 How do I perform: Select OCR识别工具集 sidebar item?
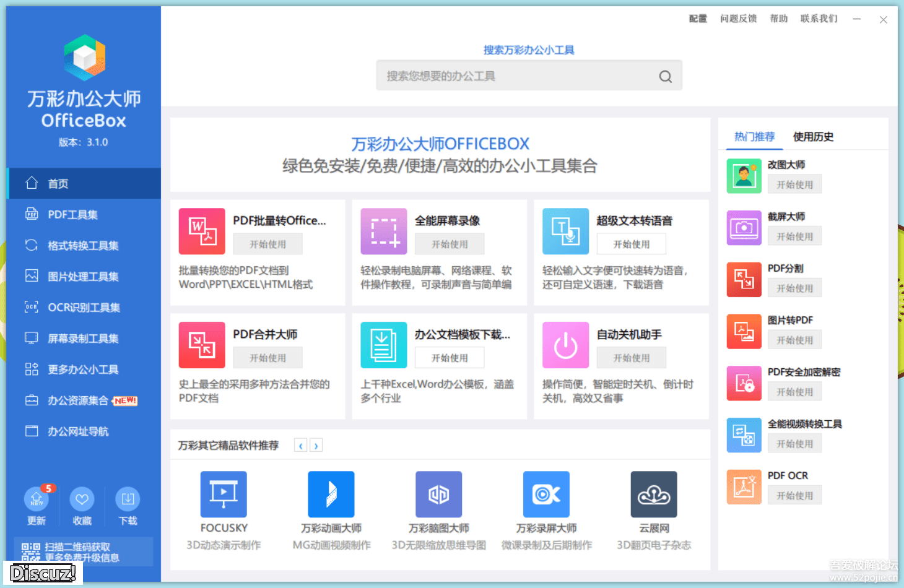[x=84, y=308]
